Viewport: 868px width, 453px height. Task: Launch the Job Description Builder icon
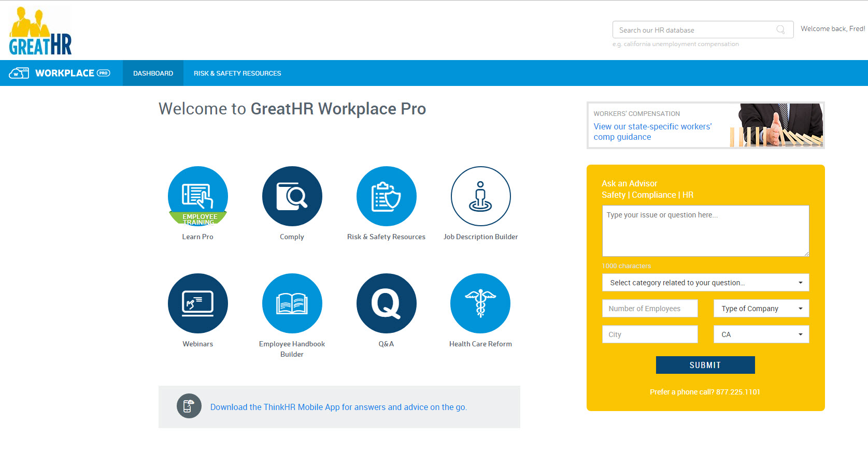(481, 196)
